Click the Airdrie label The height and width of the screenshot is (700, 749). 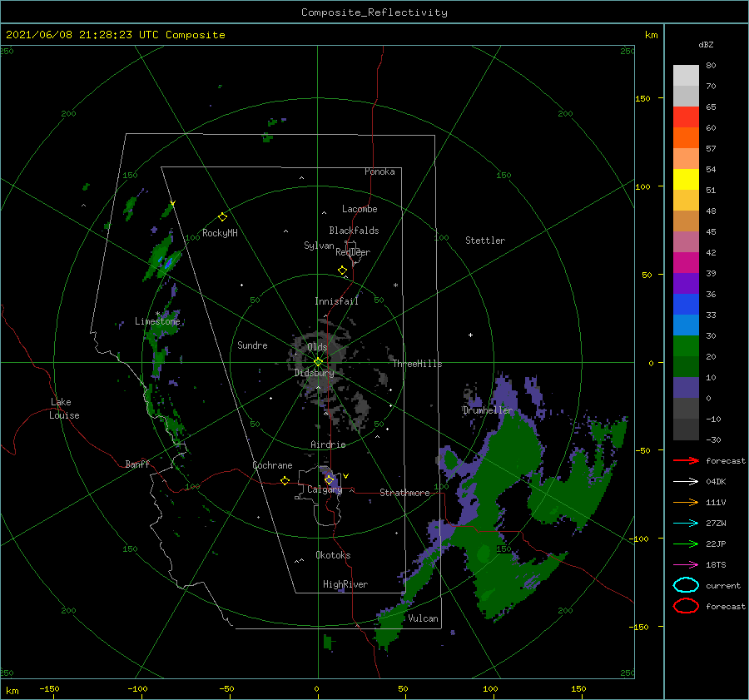coord(328,444)
